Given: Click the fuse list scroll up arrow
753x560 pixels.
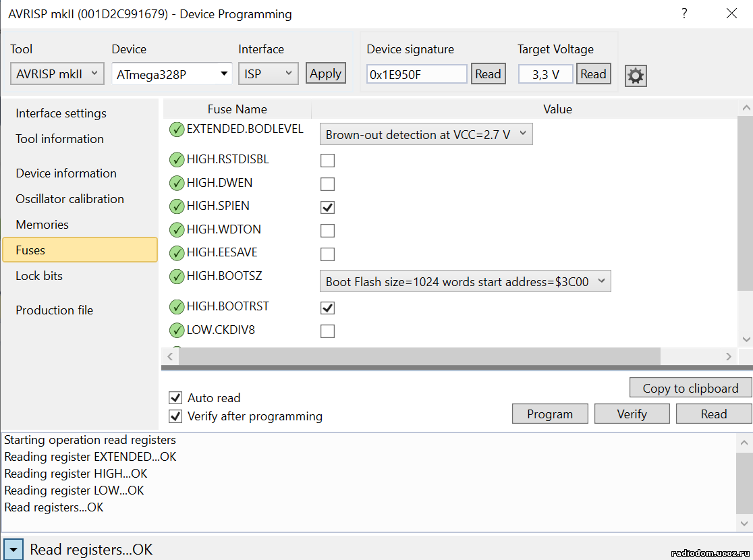Looking at the screenshot, I should tap(746, 108).
